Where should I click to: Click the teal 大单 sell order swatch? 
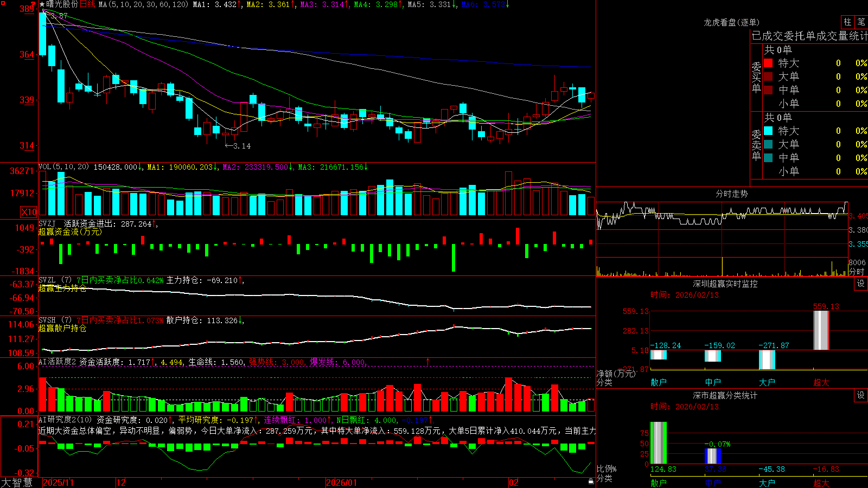768,144
